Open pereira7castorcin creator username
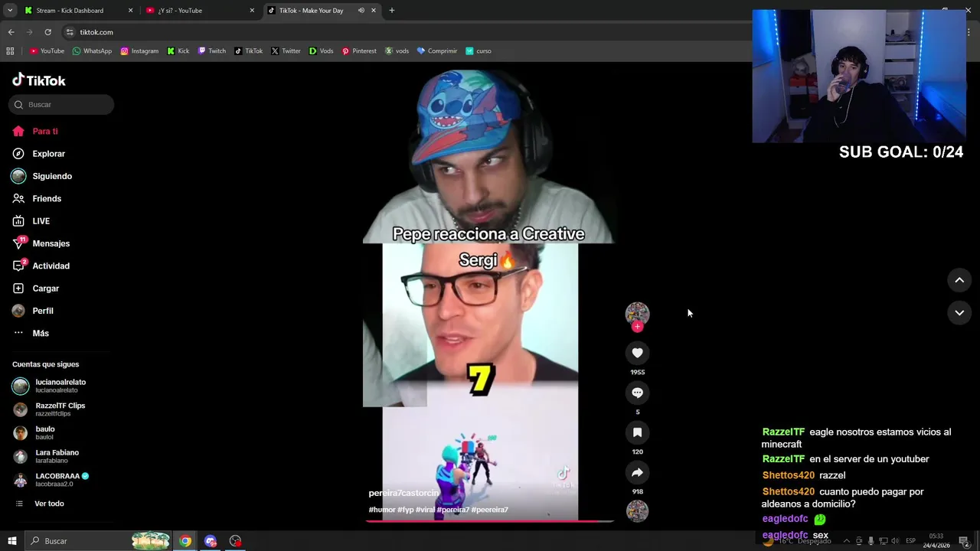The image size is (980, 551). [403, 494]
